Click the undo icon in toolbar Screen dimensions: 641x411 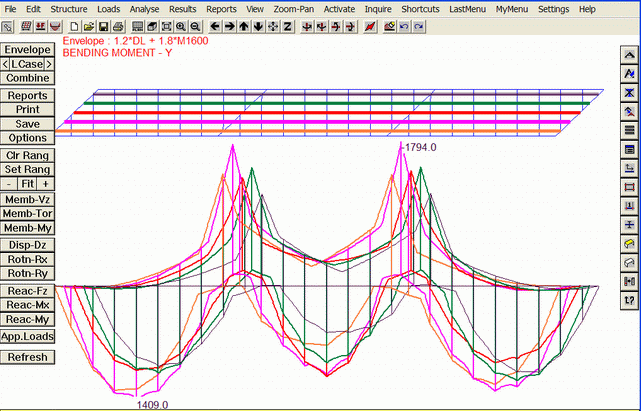(404, 27)
